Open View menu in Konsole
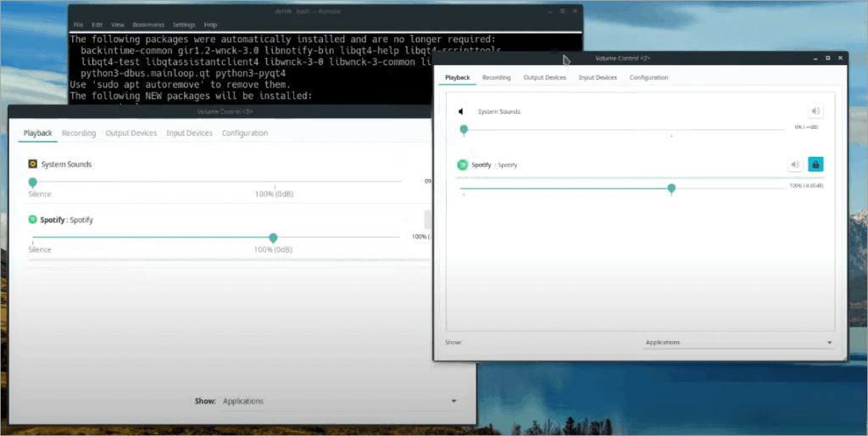This screenshot has height=436, width=868. pos(117,25)
